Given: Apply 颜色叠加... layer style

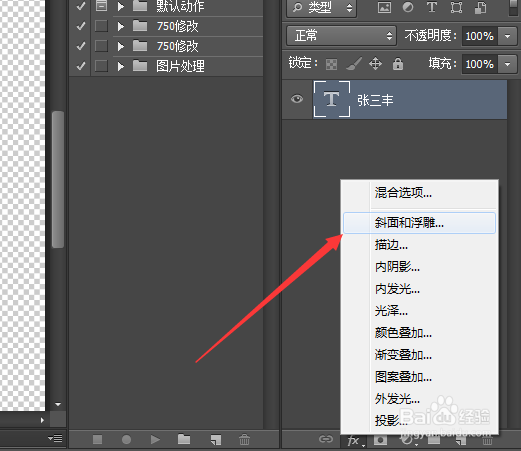Looking at the screenshot, I should click(x=420, y=333).
